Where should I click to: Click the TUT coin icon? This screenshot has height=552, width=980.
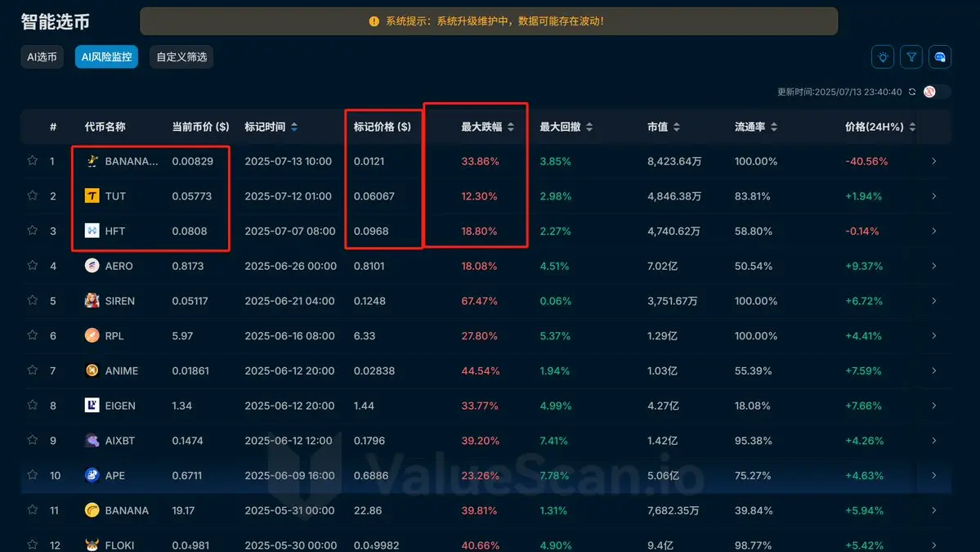coord(92,196)
